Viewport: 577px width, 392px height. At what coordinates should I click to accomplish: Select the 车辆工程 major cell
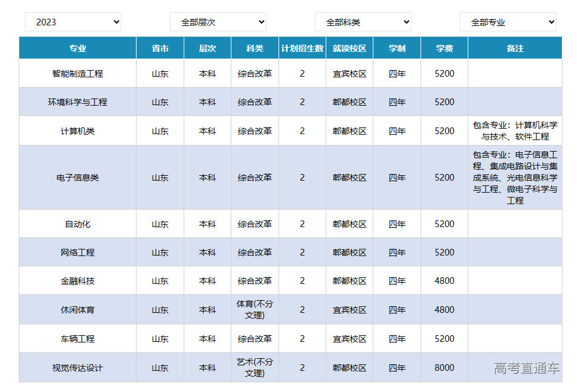coord(77,339)
